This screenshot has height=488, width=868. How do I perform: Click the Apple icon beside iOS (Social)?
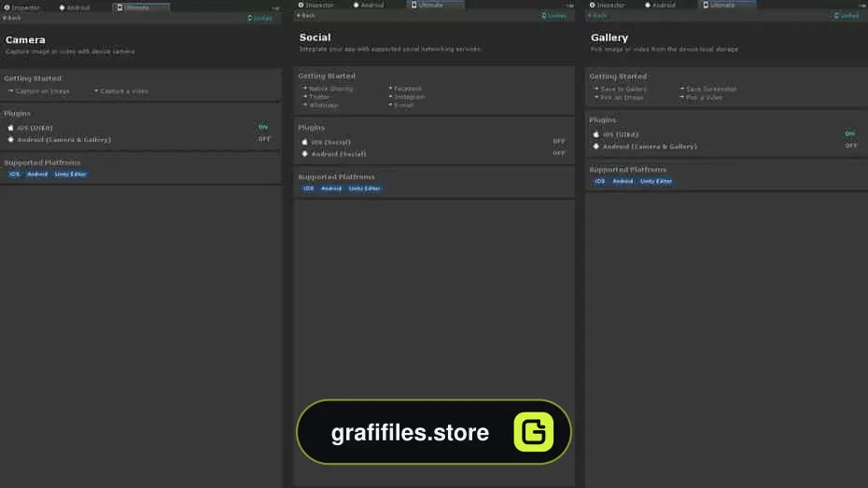[304, 142]
